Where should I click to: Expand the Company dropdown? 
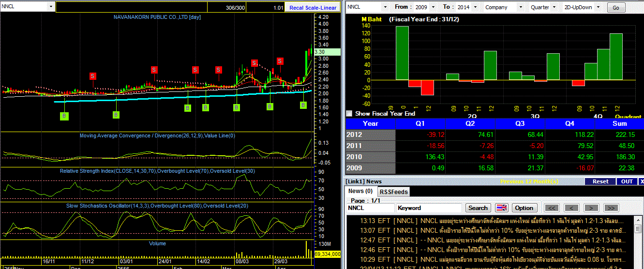[x=521, y=7]
